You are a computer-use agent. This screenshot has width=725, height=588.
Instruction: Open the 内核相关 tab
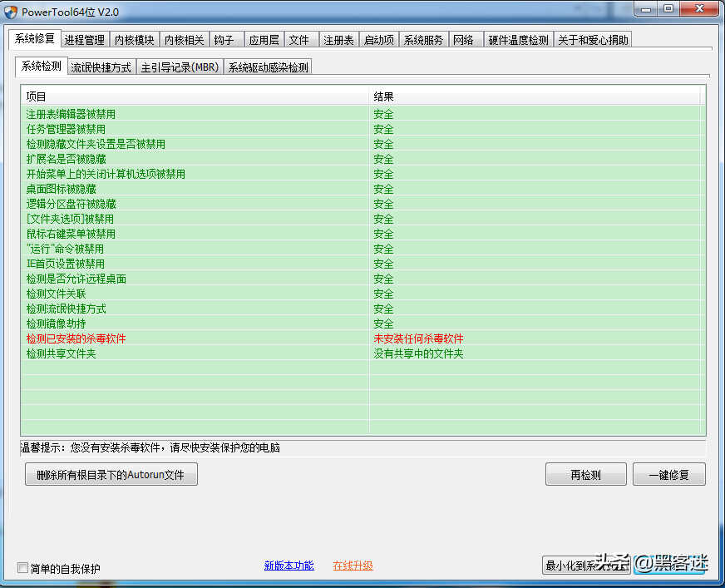(x=185, y=40)
